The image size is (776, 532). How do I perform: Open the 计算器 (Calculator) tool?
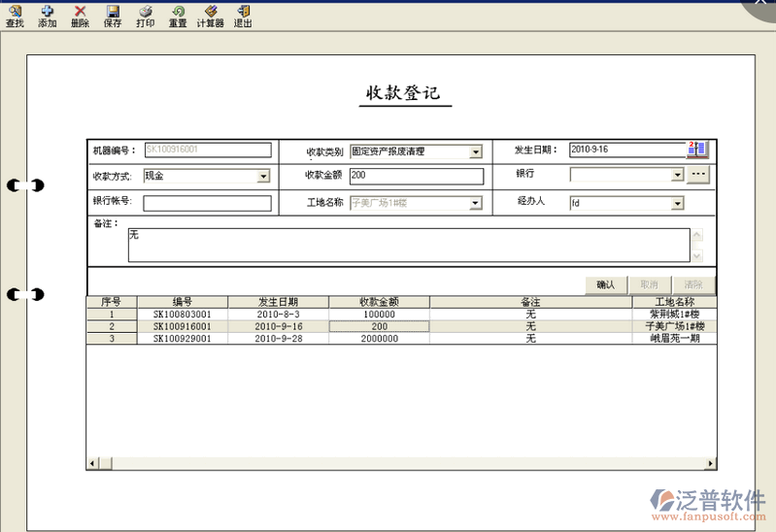(210, 16)
